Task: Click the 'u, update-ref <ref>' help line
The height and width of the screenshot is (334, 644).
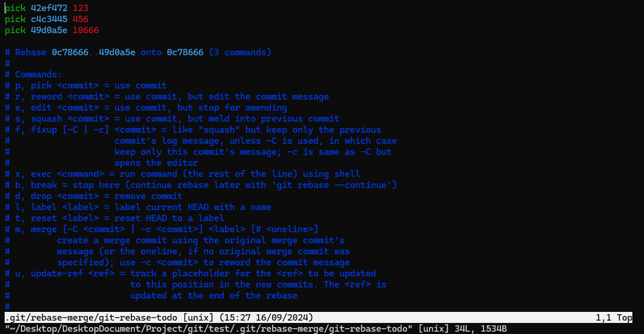Action: (x=191, y=273)
